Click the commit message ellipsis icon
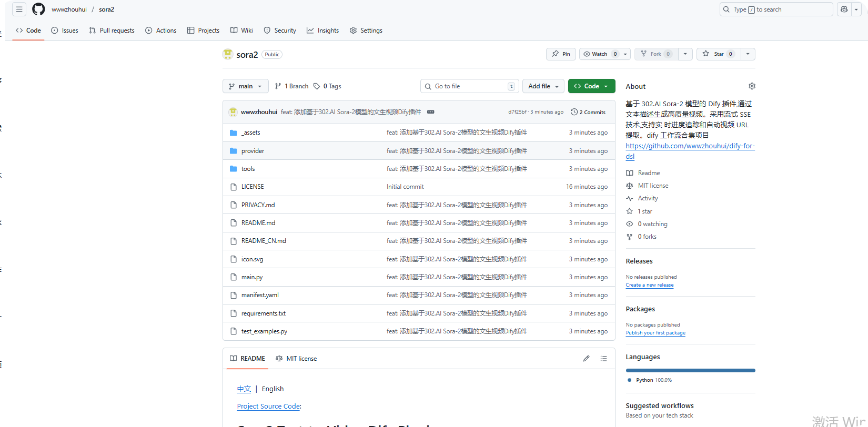The width and height of the screenshot is (868, 427). 431,112
